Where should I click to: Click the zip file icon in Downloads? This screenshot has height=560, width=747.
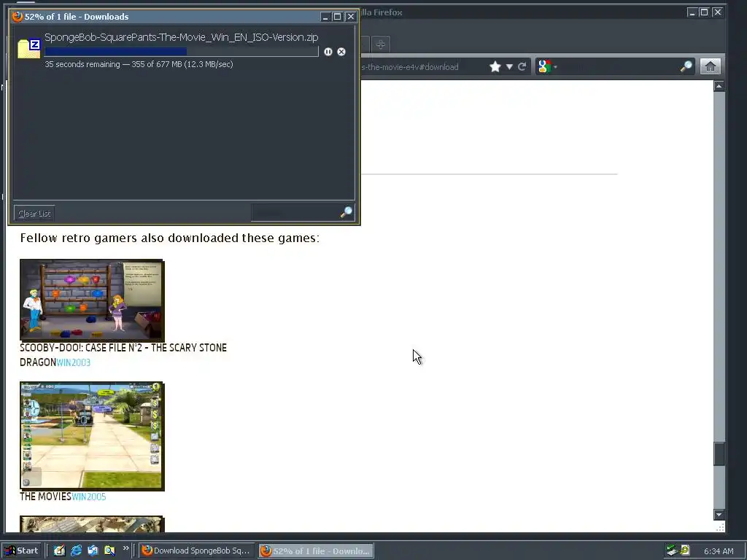29,49
